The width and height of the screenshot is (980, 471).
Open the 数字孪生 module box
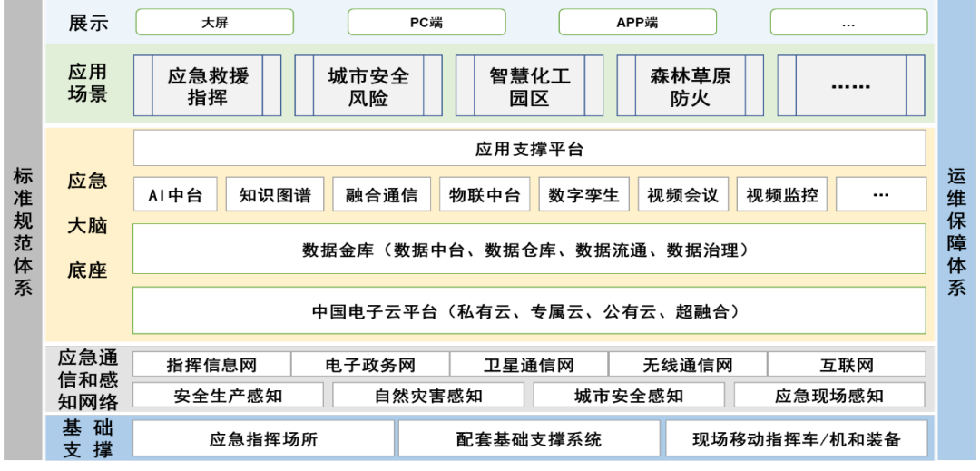(x=583, y=195)
